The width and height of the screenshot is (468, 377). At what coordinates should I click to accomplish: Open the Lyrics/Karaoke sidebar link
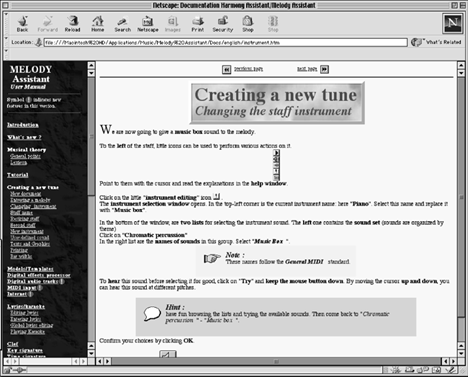26,307
